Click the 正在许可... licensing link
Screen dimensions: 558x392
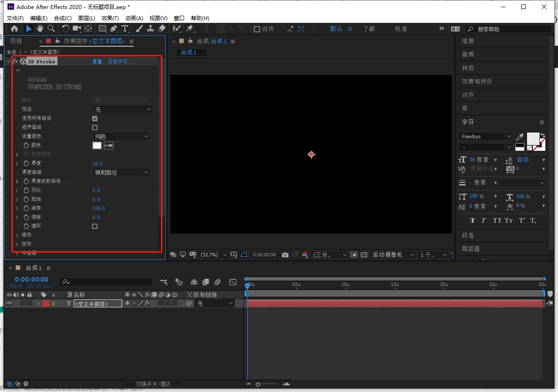[121, 62]
